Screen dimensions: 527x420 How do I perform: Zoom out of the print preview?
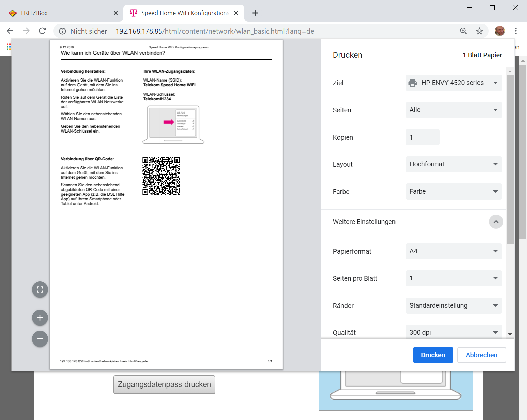(x=40, y=339)
